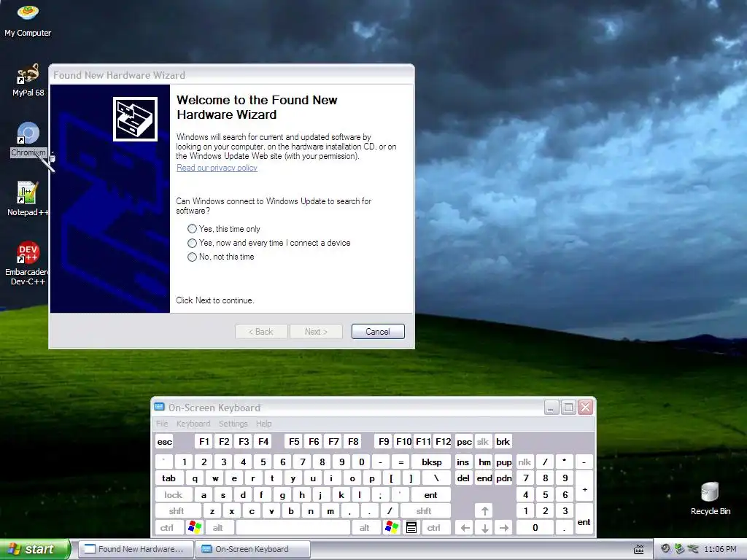Click the esc key

point(164,441)
